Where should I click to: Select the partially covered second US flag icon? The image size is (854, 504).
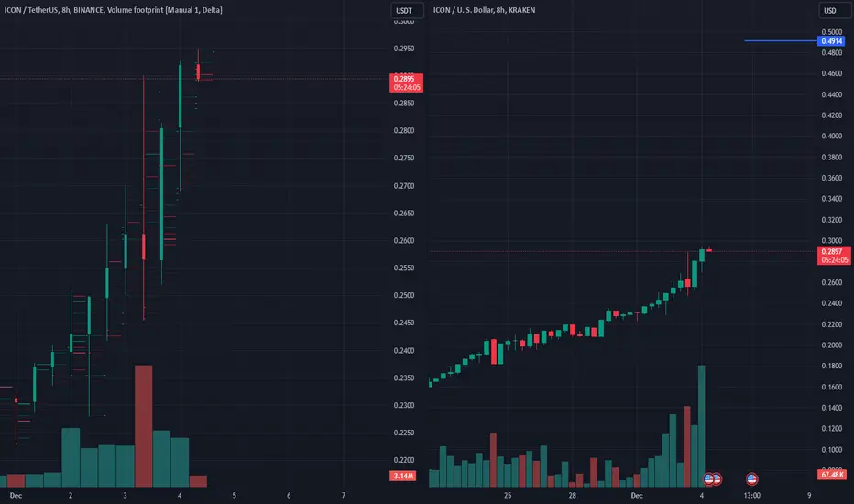(x=717, y=479)
